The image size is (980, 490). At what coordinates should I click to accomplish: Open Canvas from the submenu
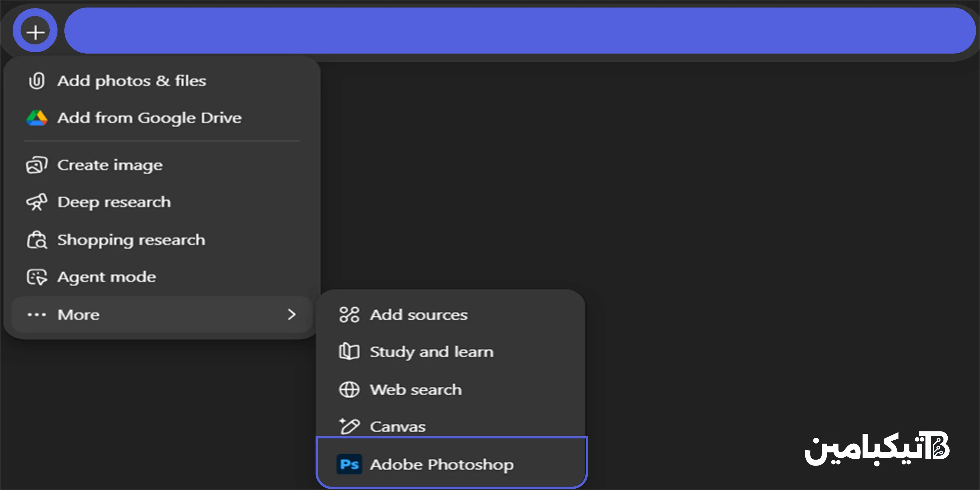coord(398,427)
